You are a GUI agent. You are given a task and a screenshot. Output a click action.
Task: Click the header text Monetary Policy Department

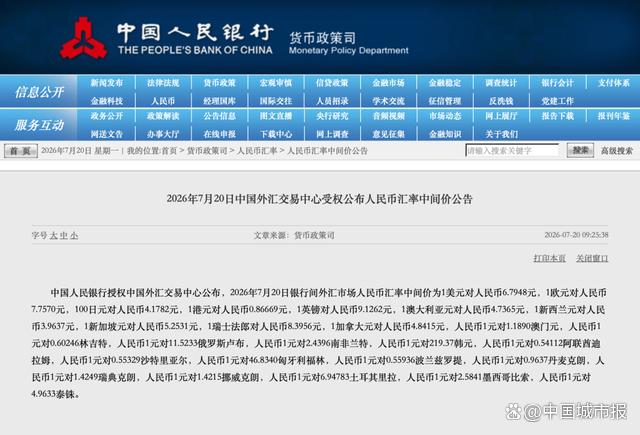[x=349, y=51]
